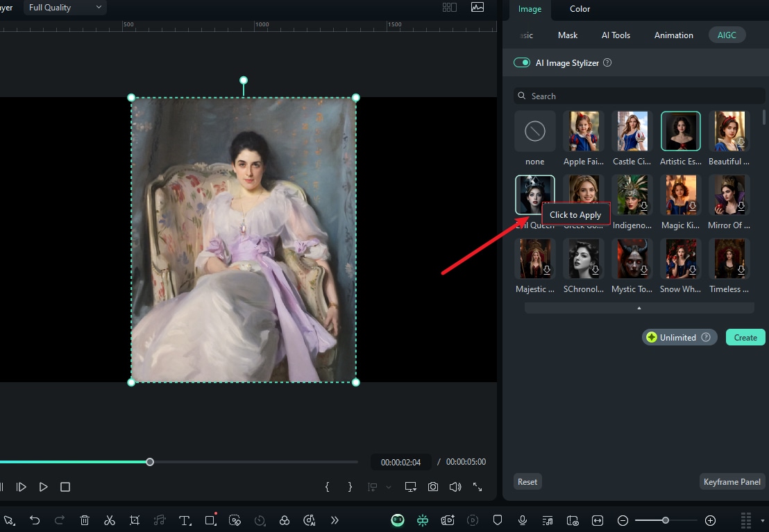
Task: Open the Crop tool
Action: (x=135, y=520)
